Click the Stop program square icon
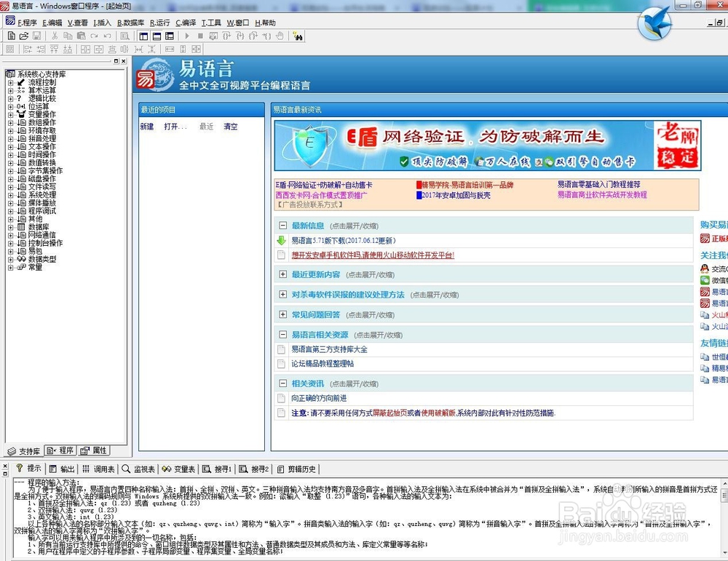Viewport: 728px width, 561px height. pyautogui.click(x=200, y=36)
